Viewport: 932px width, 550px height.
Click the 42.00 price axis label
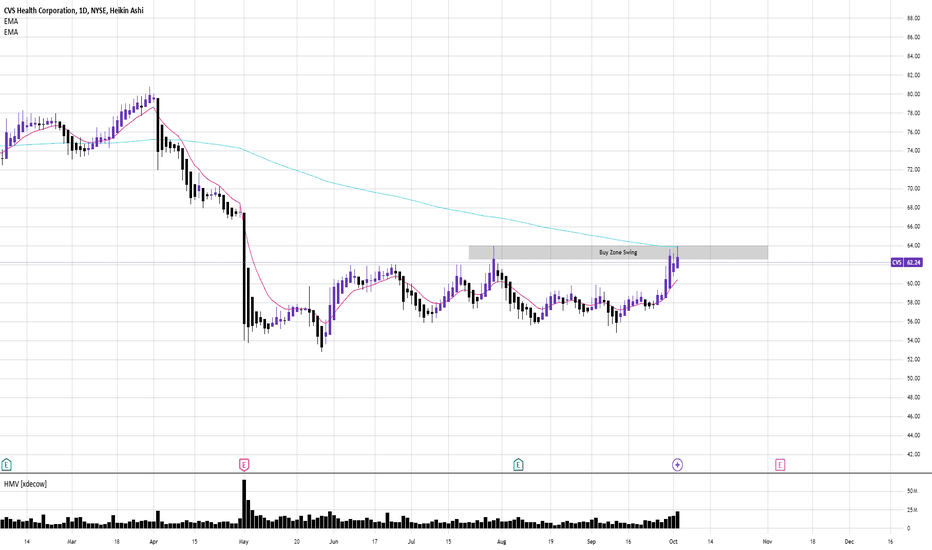913,454
